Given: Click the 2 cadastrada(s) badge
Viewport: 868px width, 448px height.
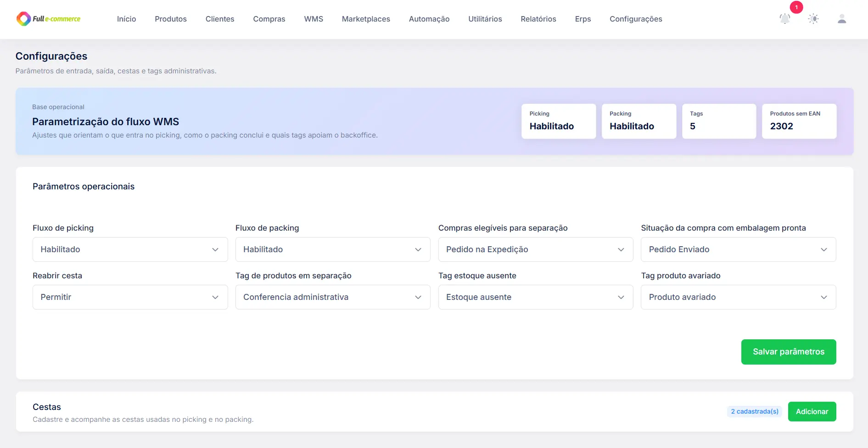Looking at the screenshot, I should point(755,411).
